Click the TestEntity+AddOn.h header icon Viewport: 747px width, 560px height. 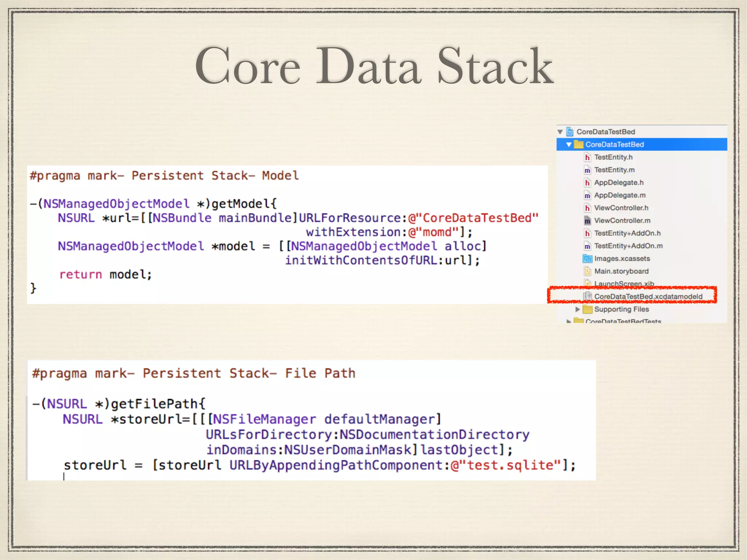(x=587, y=233)
